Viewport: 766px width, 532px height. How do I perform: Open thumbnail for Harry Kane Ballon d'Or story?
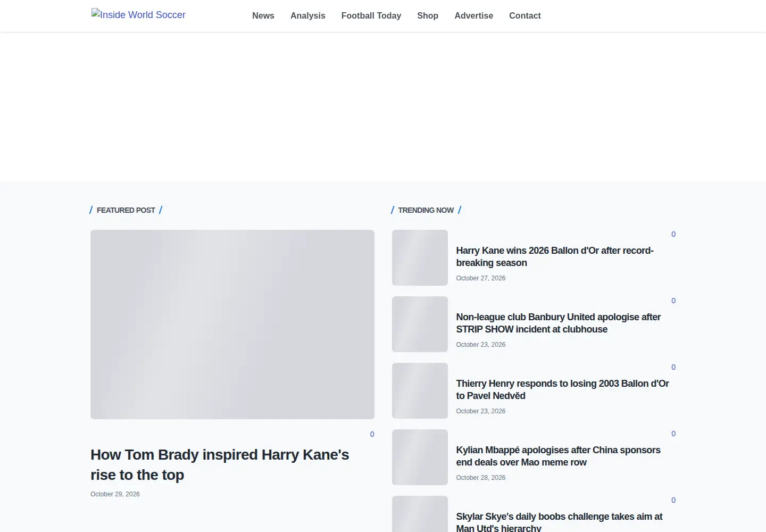click(420, 257)
